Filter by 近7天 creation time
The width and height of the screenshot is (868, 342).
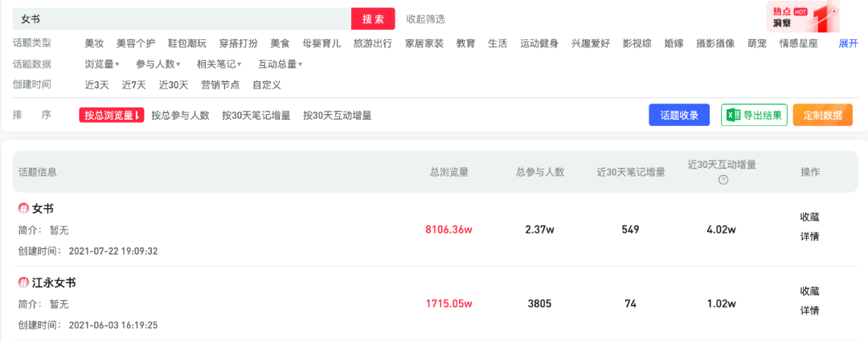(134, 85)
